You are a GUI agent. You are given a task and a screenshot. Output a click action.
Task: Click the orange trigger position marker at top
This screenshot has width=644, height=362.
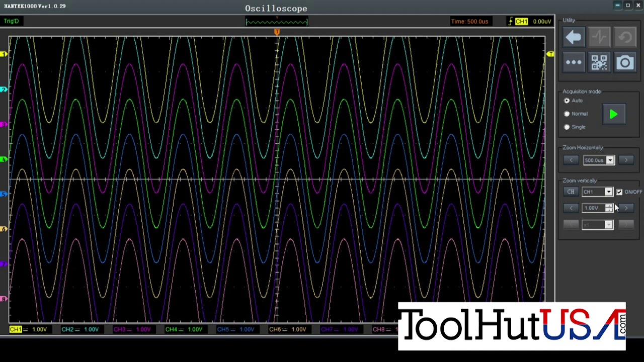coord(277,32)
